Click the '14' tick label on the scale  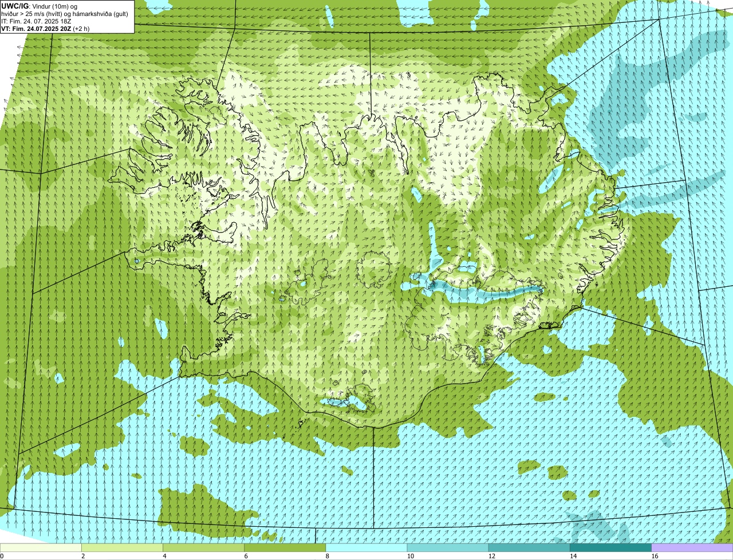click(573, 556)
